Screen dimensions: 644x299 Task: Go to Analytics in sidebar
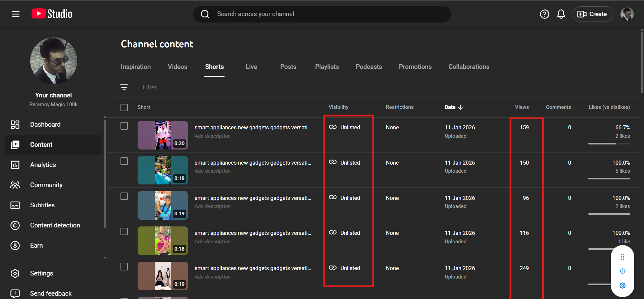tap(43, 165)
